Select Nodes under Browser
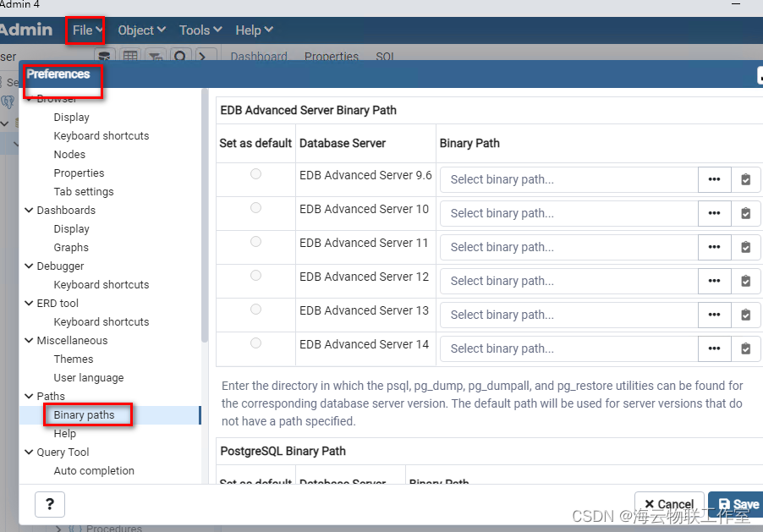Screen dimensions: 763x532 (x=69, y=154)
